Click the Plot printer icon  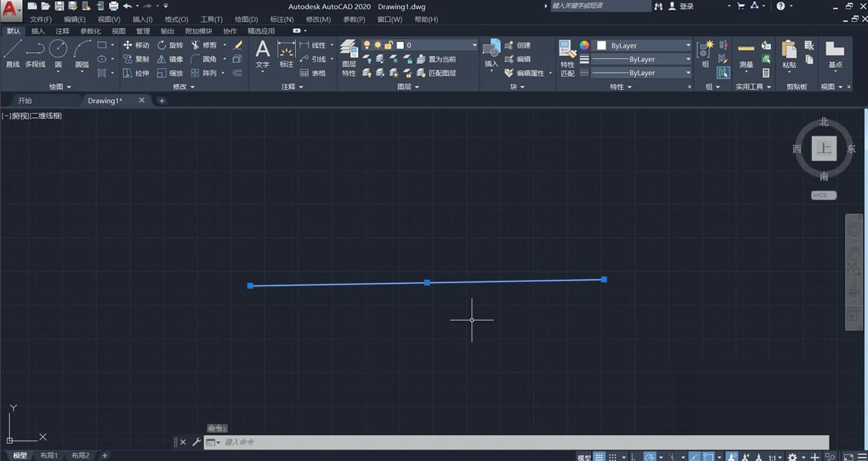click(x=114, y=6)
